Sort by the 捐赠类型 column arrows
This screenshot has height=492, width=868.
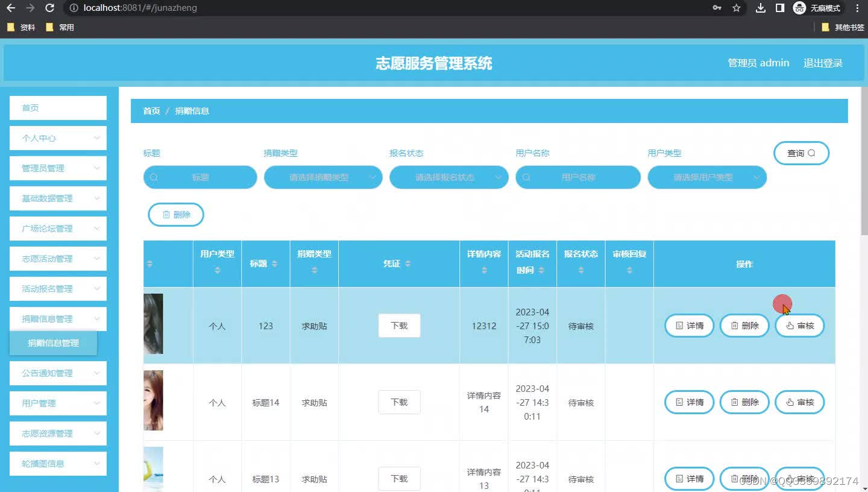point(314,270)
